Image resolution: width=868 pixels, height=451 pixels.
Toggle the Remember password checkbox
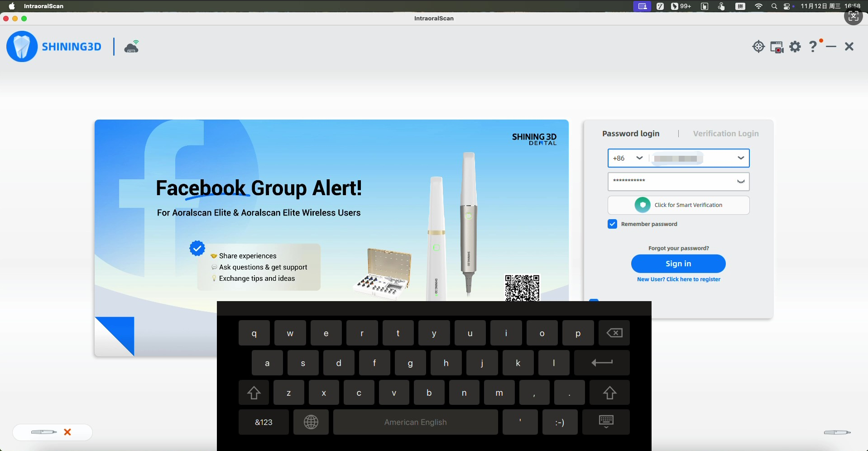pyautogui.click(x=612, y=224)
